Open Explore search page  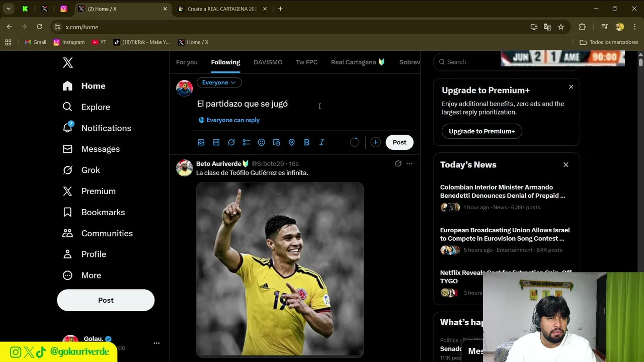point(86,107)
